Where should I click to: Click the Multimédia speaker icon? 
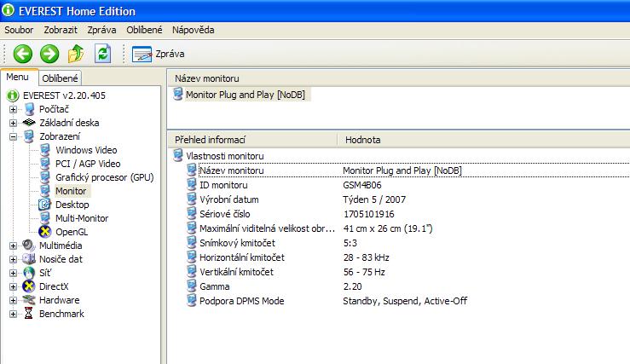click(29, 245)
